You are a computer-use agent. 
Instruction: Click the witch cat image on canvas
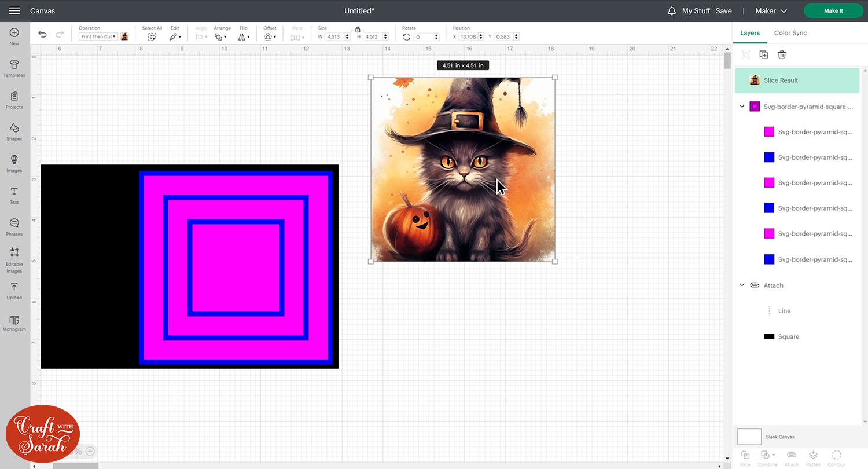[463, 169]
